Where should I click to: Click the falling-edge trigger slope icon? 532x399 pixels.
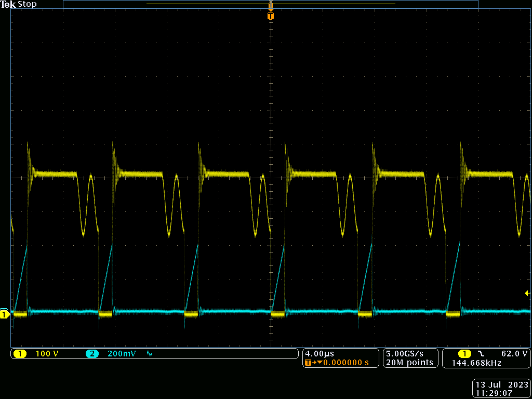click(481, 353)
